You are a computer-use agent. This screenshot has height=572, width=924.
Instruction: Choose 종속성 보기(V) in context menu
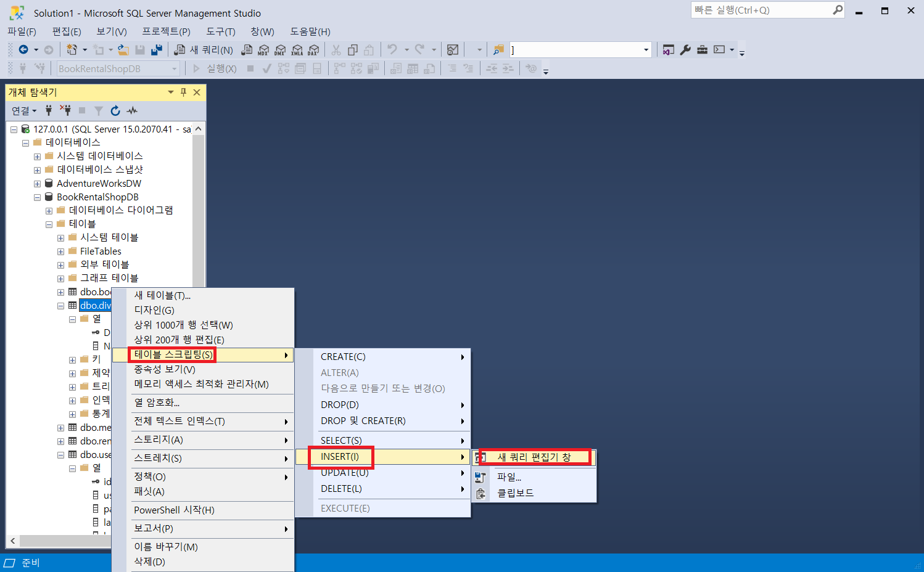[203, 369]
